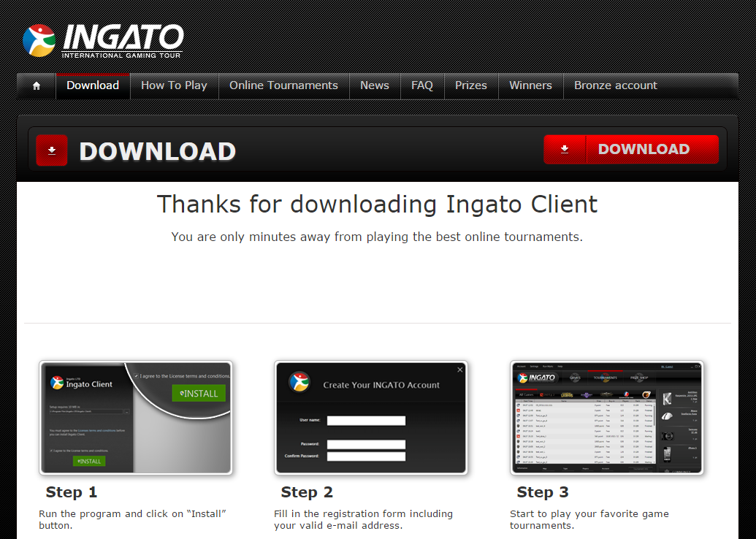
Task: Open the Step 2 account form screenshot
Action: tap(371, 418)
